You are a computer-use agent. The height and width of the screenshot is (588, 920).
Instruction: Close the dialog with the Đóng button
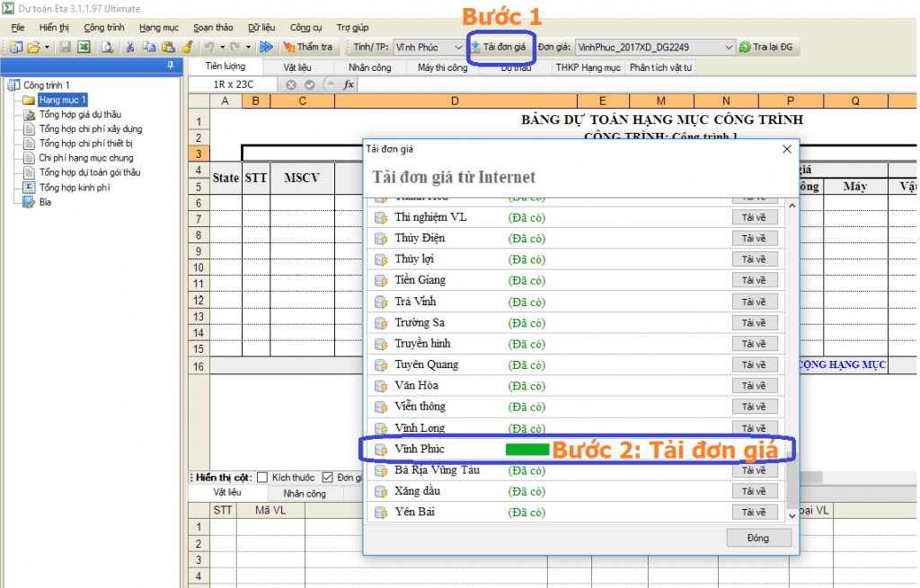759,537
